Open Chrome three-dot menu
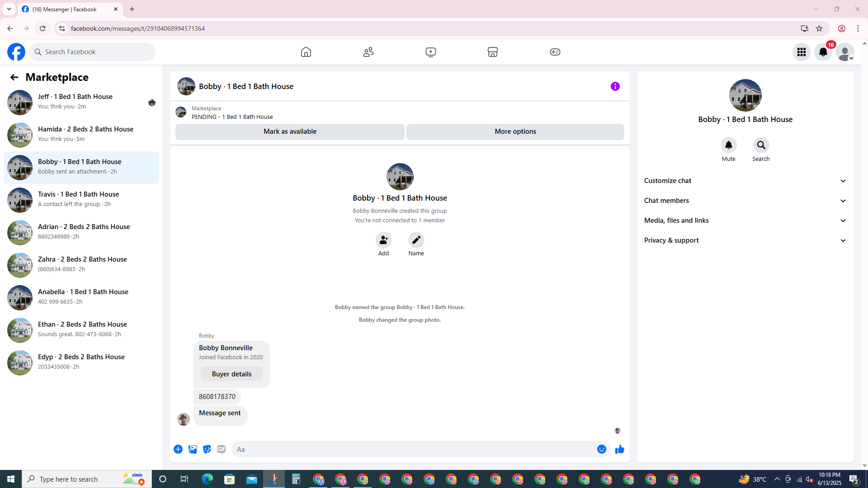 point(858,28)
